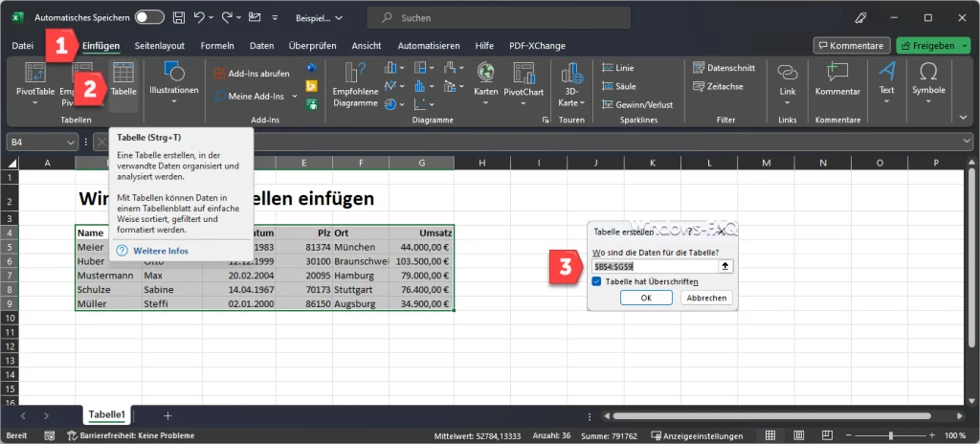
Task: Open the Name Box dropdown arrow
Action: click(71, 143)
